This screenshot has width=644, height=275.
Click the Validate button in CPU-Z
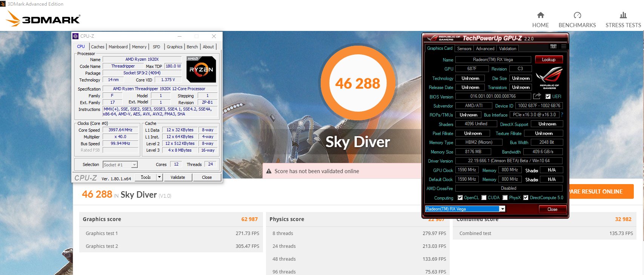click(x=178, y=177)
